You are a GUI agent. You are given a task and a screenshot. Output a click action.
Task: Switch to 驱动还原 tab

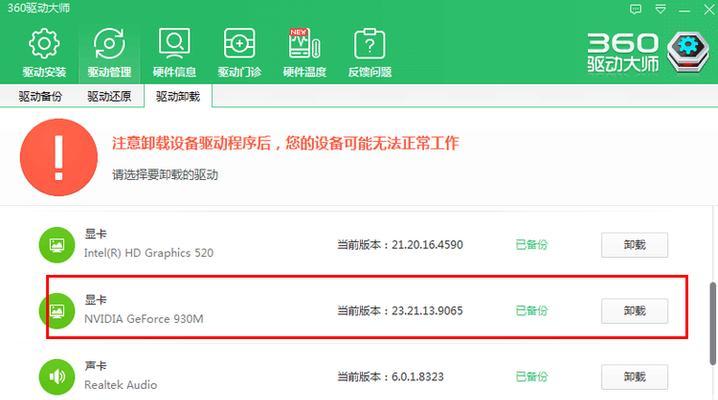click(x=109, y=96)
